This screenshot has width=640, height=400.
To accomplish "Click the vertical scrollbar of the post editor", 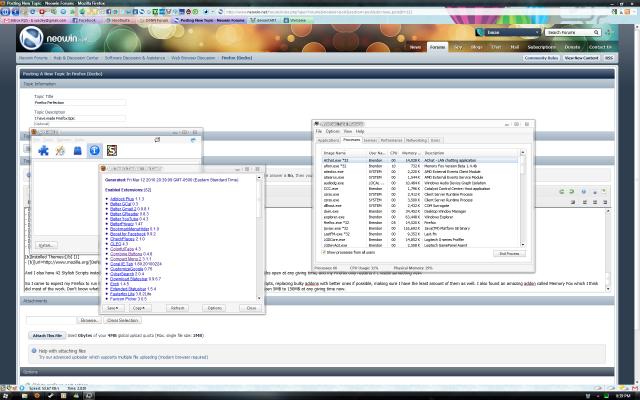I will [x=608, y=250].
